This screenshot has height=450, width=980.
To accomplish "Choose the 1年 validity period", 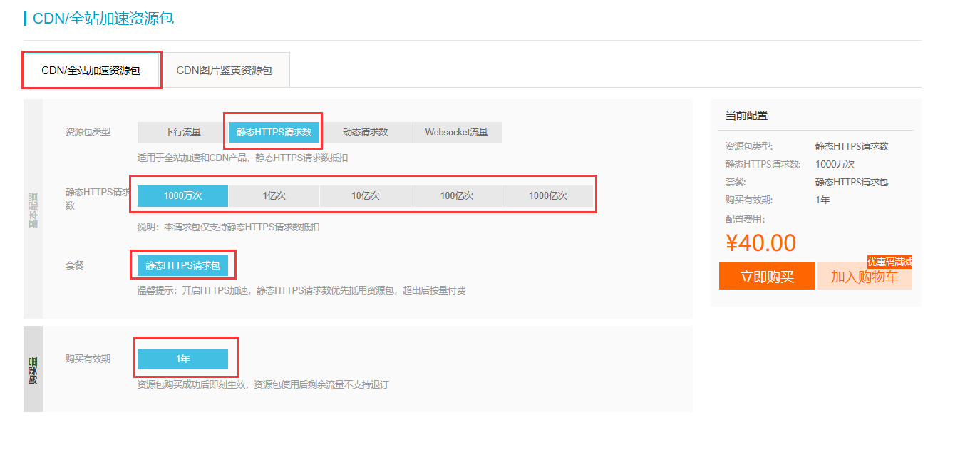I will coord(182,359).
